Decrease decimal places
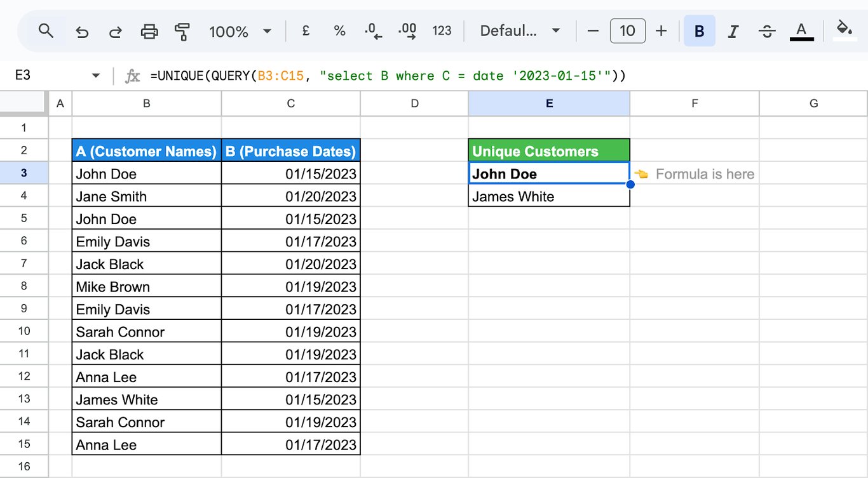The image size is (868, 478). click(x=374, y=31)
